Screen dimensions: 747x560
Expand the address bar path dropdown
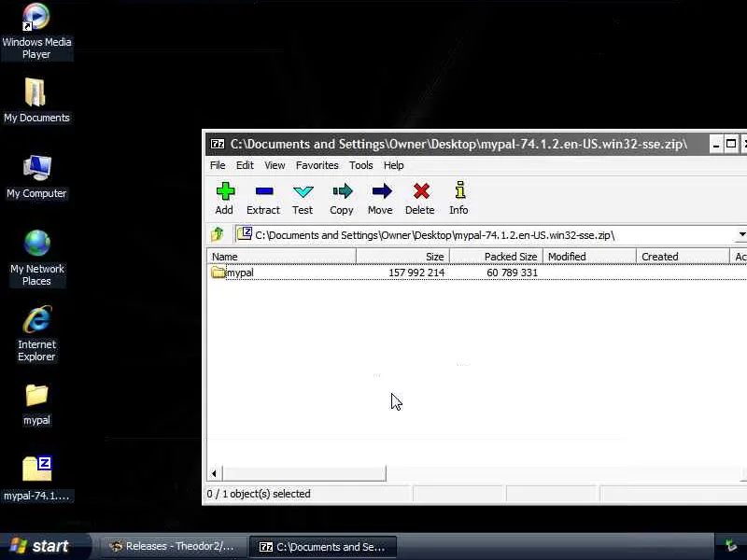(741, 234)
